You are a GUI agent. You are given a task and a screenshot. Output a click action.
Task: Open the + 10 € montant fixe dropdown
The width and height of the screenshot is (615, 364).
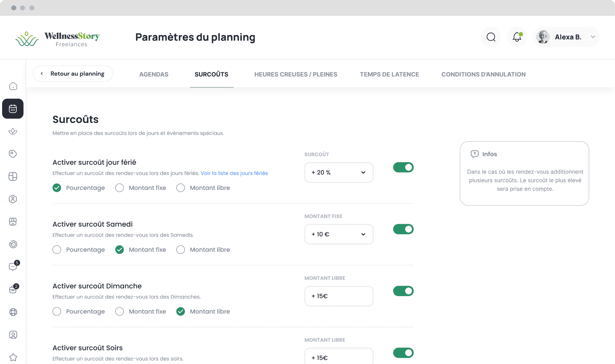(x=339, y=234)
